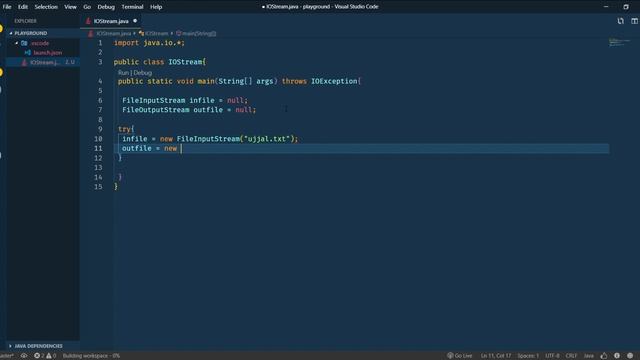Select IOStream.java in the explorer tree
The image size is (640, 360).
43,62
